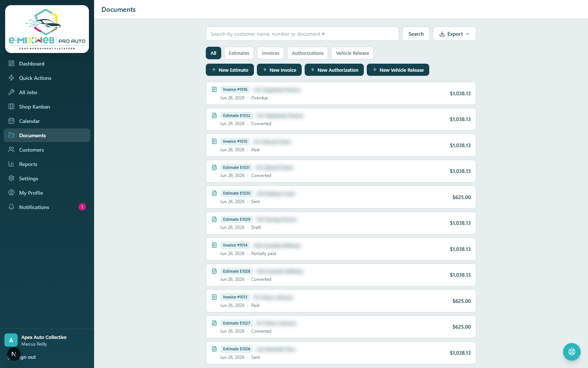Click the Calendar icon in sidebar
This screenshot has width=588, height=368.
[11, 121]
